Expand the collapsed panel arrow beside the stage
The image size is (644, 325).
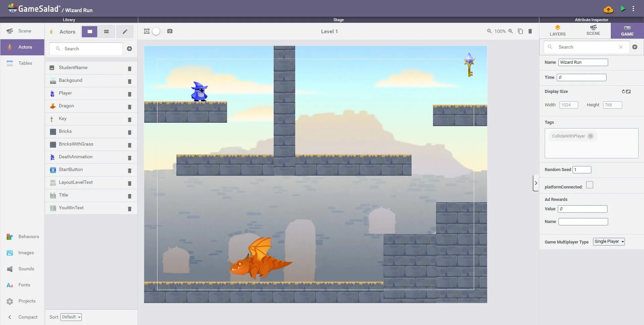(536, 183)
